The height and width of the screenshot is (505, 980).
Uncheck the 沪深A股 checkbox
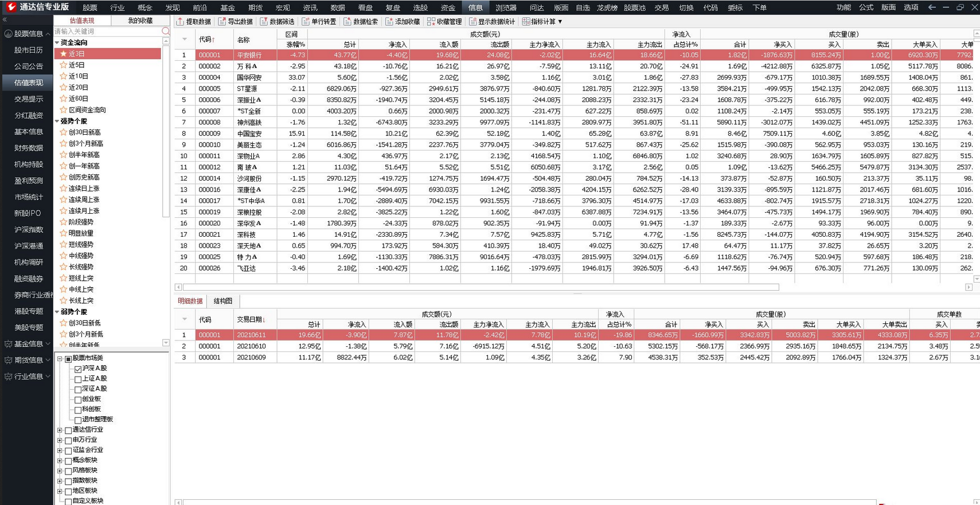(x=78, y=369)
